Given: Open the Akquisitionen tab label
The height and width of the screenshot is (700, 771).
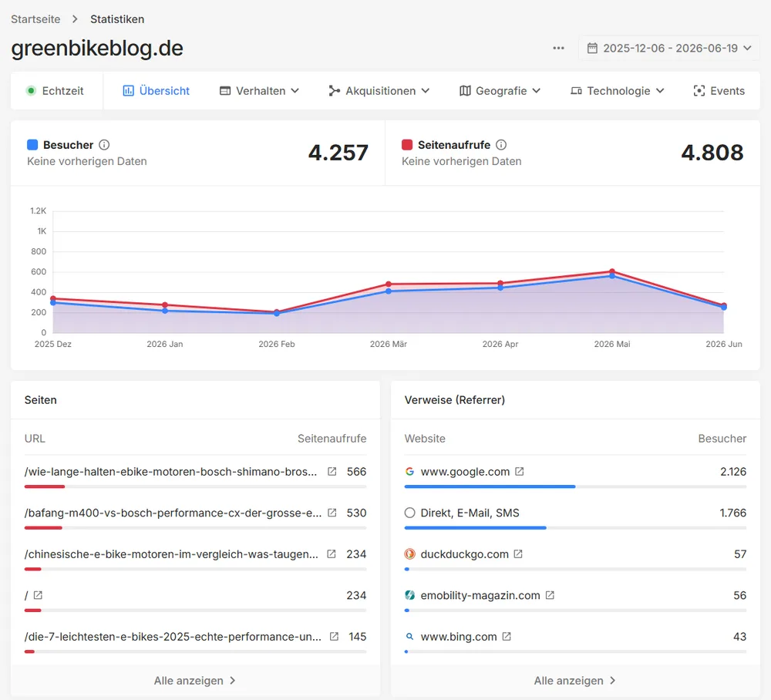Looking at the screenshot, I should point(381,91).
